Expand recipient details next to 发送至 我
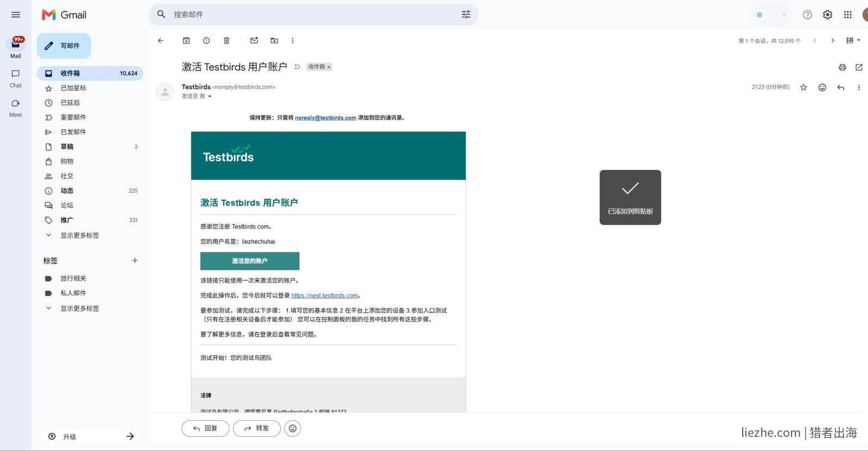 (x=209, y=97)
